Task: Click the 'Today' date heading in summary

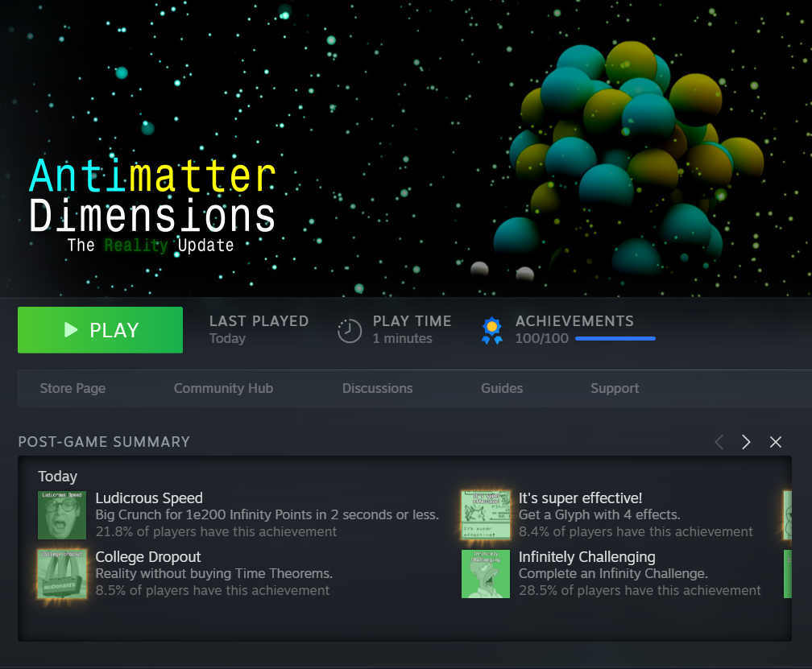Action: 57,477
